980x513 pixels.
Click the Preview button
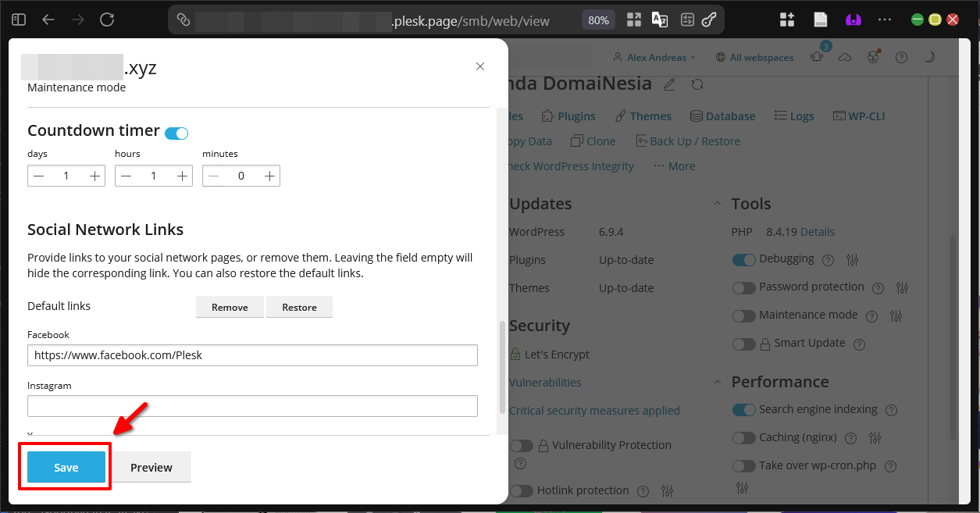(x=151, y=467)
